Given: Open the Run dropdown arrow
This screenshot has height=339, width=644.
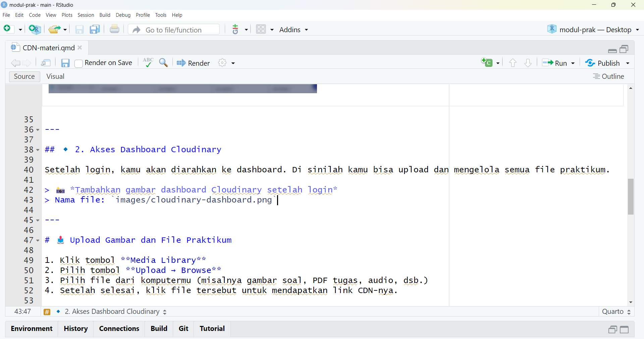Looking at the screenshot, I should [573, 63].
